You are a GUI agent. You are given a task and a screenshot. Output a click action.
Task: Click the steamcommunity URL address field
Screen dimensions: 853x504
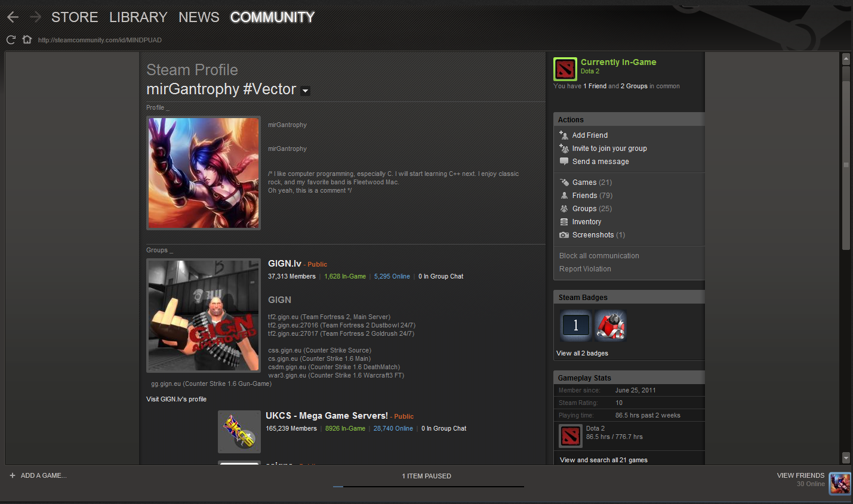(x=100, y=40)
